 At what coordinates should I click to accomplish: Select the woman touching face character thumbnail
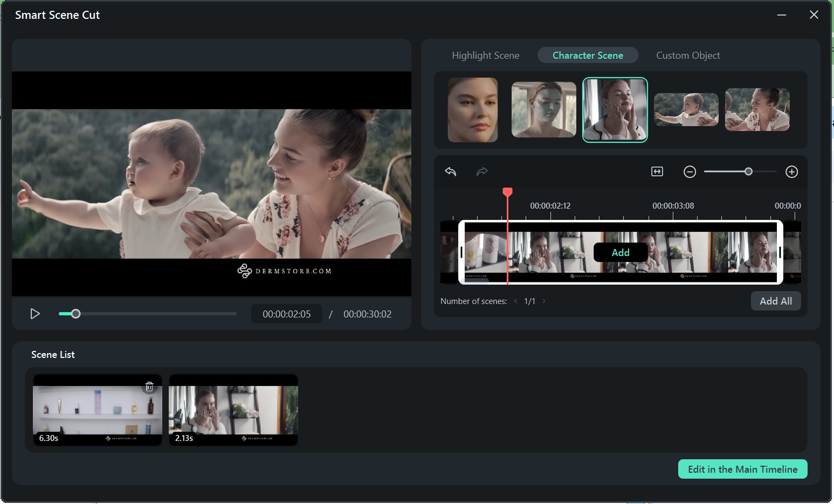615,110
